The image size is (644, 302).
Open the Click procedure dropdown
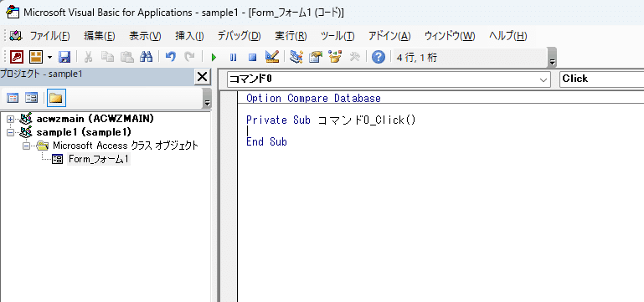click(x=601, y=79)
